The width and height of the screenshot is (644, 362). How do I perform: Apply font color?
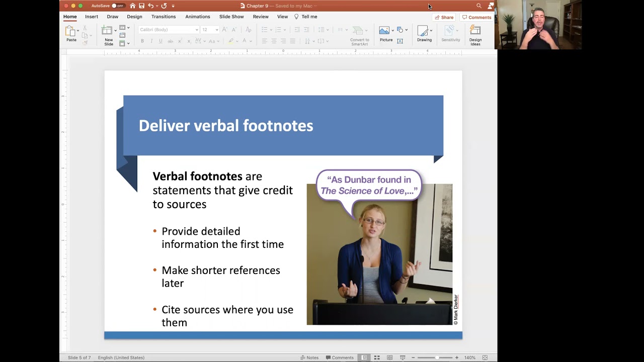(245, 41)
